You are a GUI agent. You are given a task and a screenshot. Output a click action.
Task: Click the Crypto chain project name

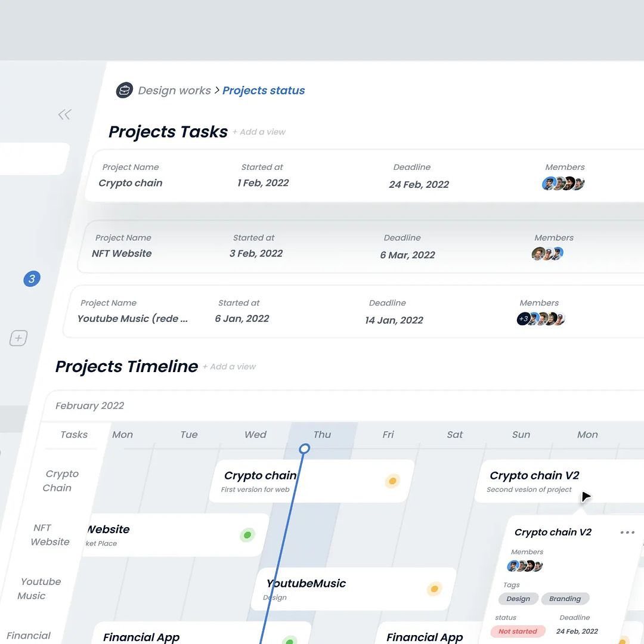click(x=130, y=183)
